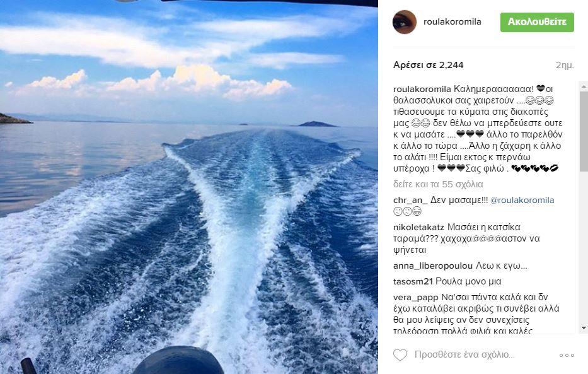
Task: Open roulakoromila username in the header
Action: [453, 21]
